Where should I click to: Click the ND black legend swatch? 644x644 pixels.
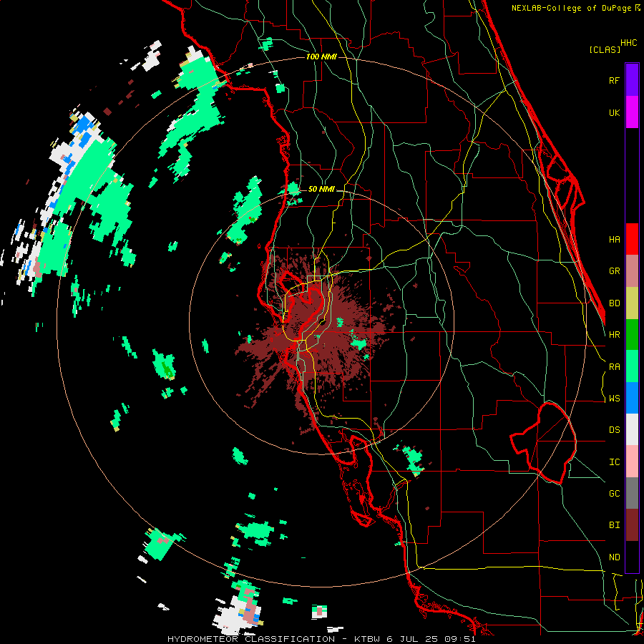pyautogui.click(x=632, y=557)
